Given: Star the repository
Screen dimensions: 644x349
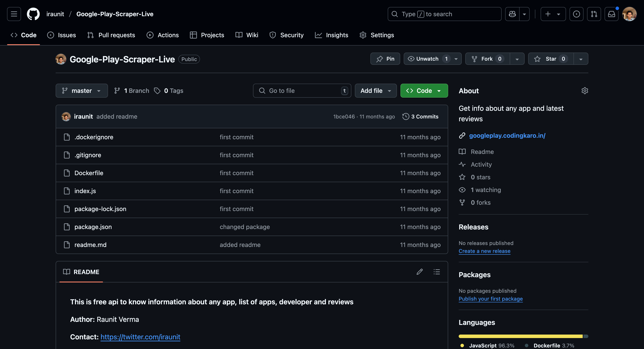Looking at the screenshot, I should (551, 59).
